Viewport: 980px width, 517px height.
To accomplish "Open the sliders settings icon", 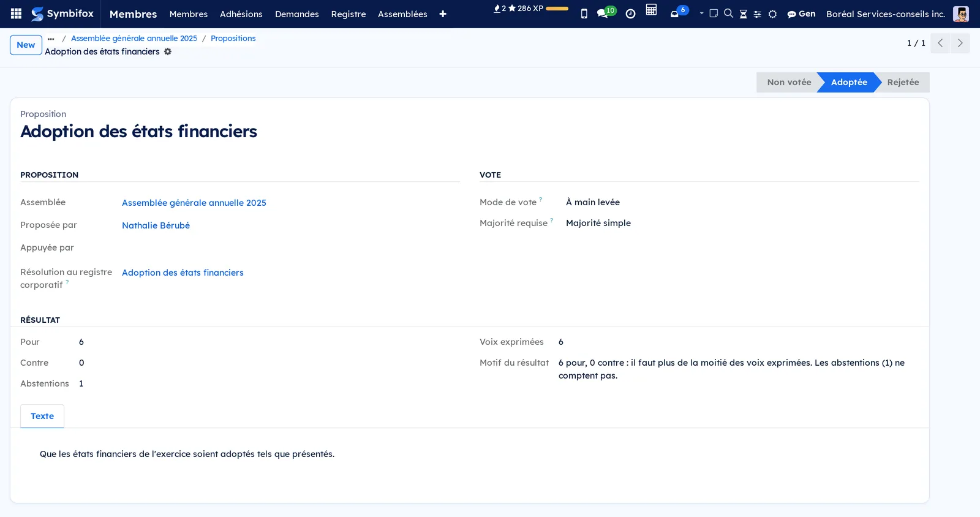I will pyautogui.click(x=758, y=14).
